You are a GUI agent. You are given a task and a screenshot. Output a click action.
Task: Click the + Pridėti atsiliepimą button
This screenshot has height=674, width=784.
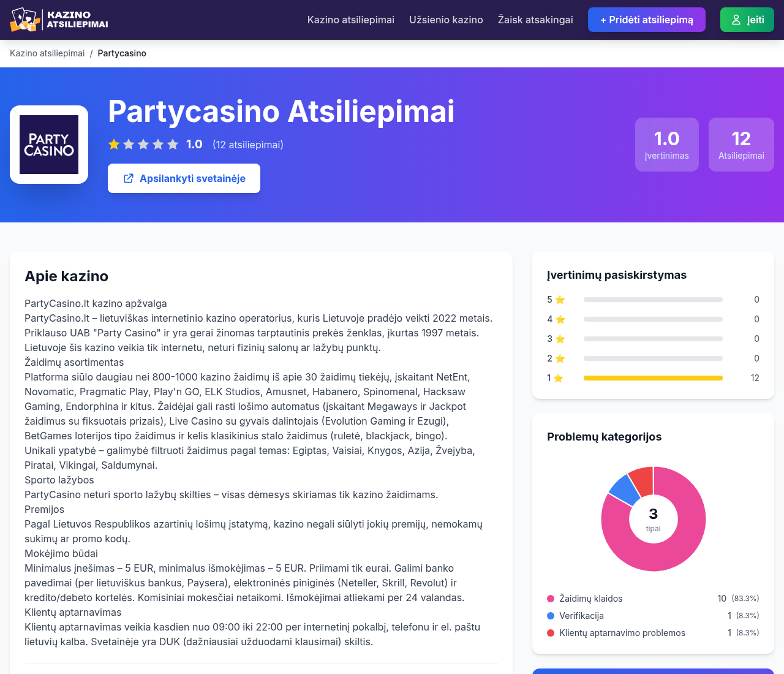[x=647, y=20]
